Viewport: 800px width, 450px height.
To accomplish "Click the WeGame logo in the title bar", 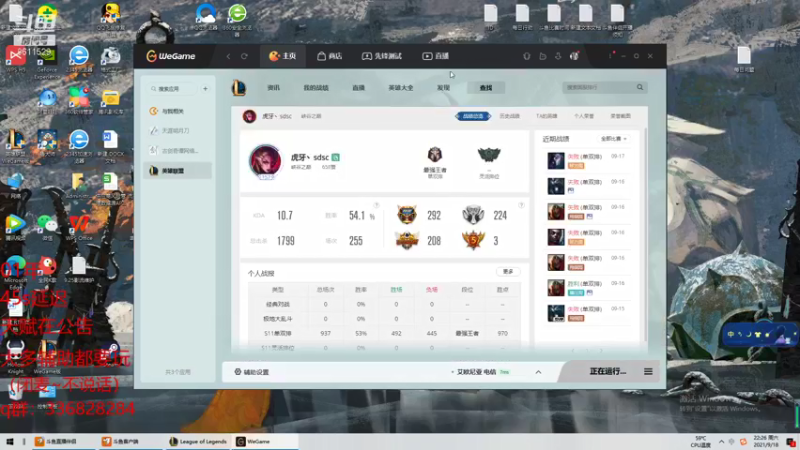I will pyautogui.click(x=171, y=56).
